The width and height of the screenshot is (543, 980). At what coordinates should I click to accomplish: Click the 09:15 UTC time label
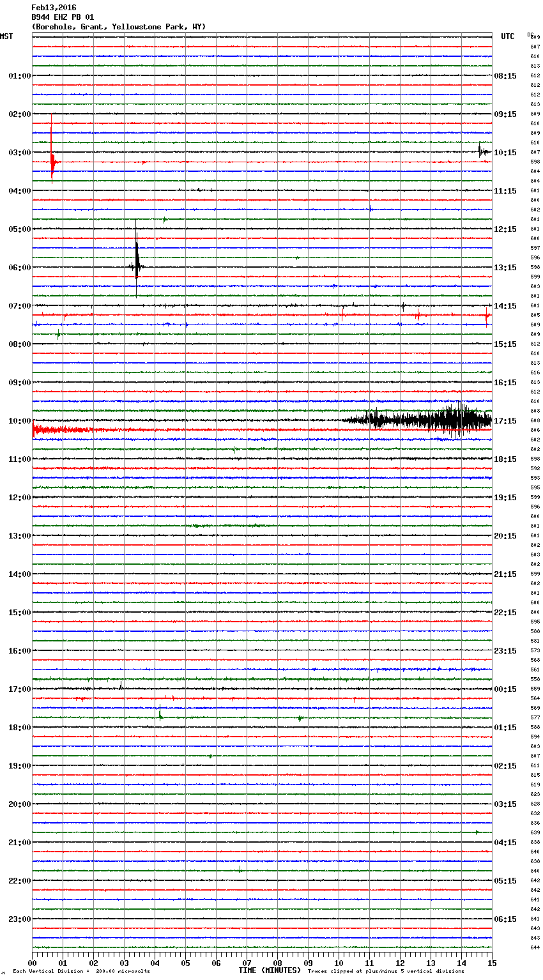click(x=505, y=114)
